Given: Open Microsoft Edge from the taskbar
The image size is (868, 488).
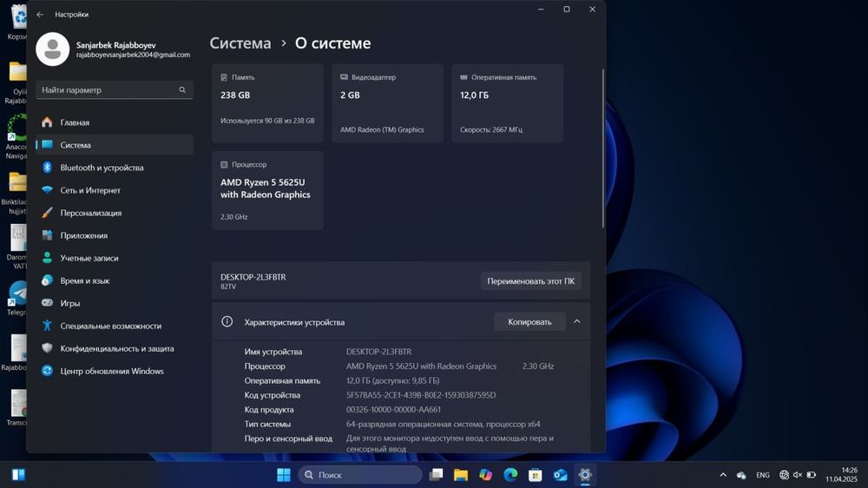Looking at the screenshot, I should point(510,475).
